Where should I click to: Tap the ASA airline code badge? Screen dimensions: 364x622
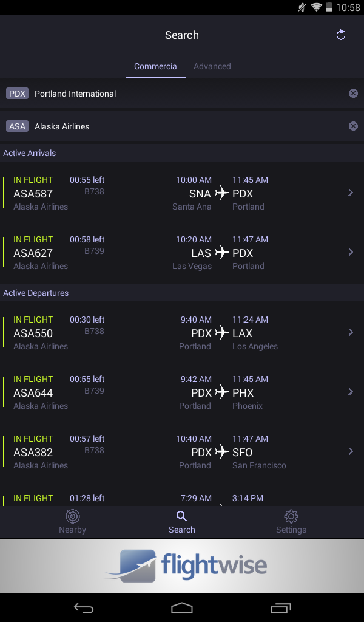(x=17, y=126)
